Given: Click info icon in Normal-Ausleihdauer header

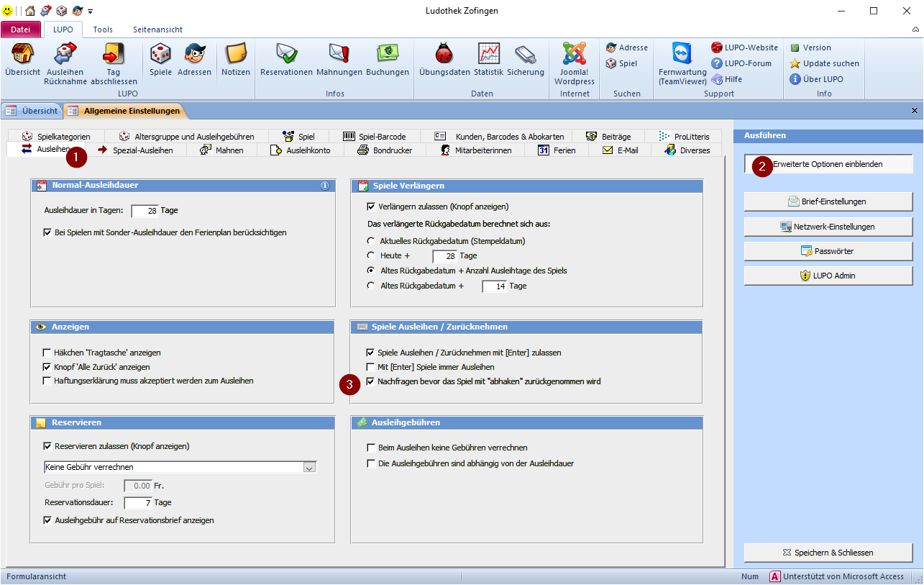Looking at the screenshot, I should 325,186.
